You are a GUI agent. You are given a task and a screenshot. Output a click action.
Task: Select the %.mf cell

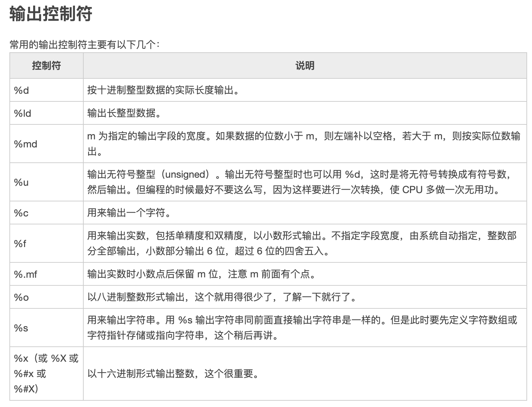(x=46, y=274)
